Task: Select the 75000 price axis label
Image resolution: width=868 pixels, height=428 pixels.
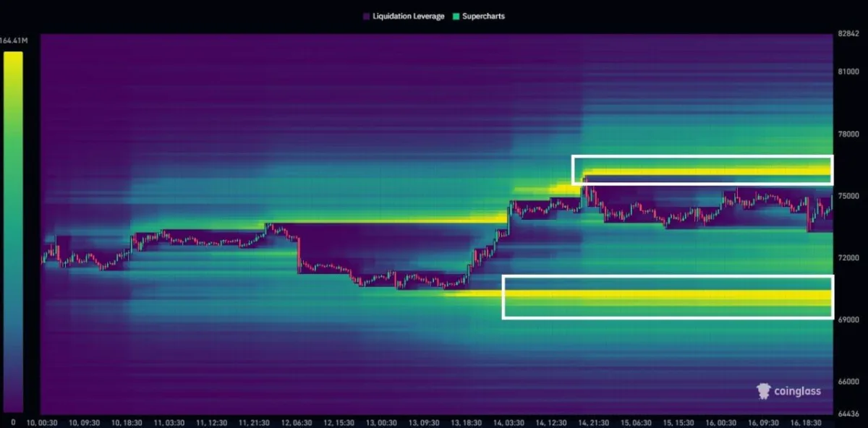Action: click(x=849, y=196)
